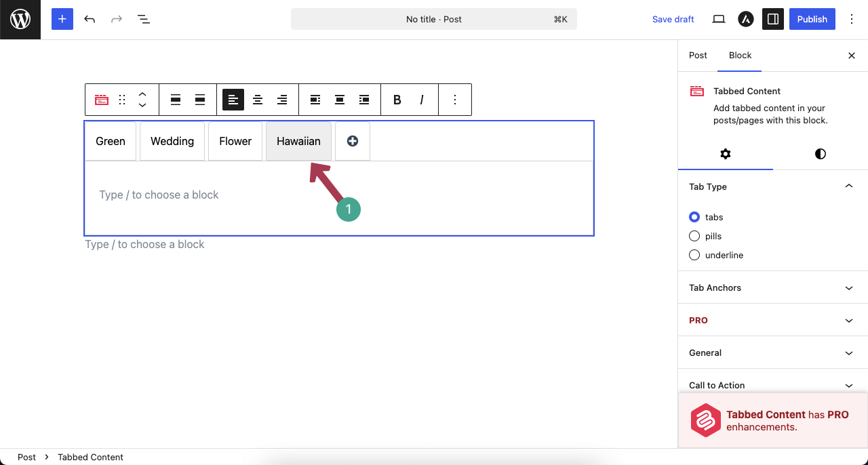Image resolution: width=868 pixels, height=465 pixels.
Task: Switch to the Post sidebar tab
Action: pos(698,56)
